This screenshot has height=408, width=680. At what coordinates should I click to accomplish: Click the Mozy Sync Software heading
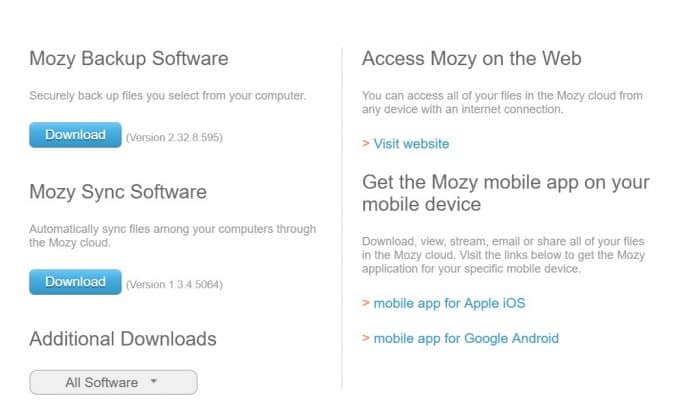pos(118,192)
